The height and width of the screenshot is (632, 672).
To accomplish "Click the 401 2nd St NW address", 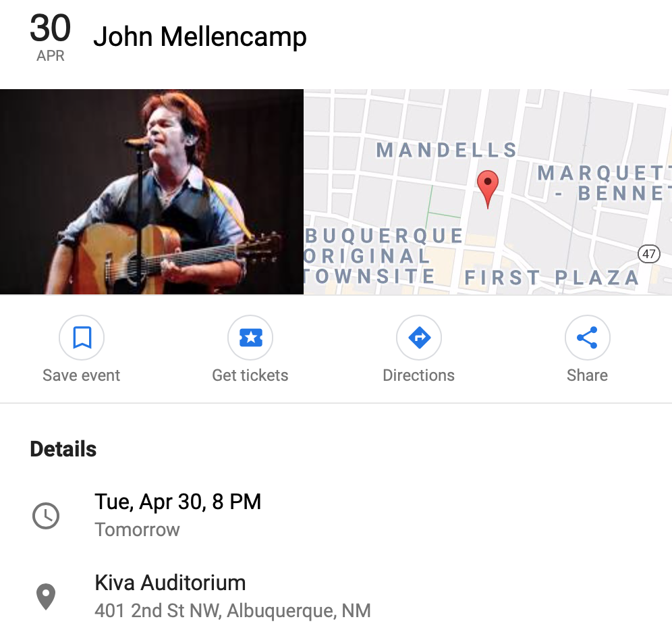I will coord(233,612).
